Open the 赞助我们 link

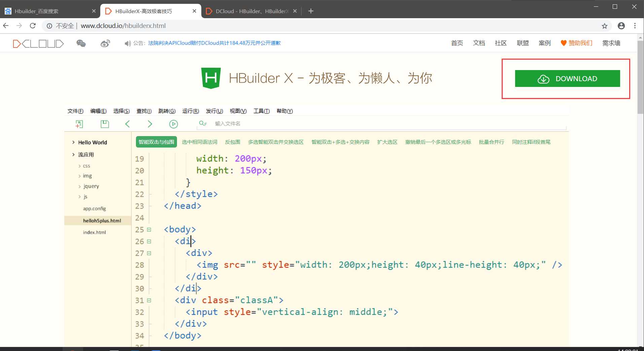click(x=576, y=43)
